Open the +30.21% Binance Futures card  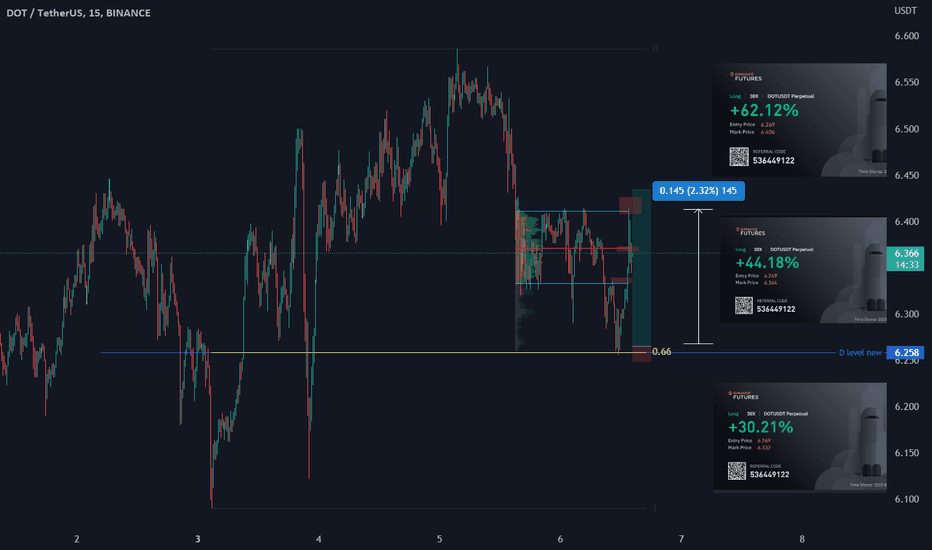(x=799, y=438)
